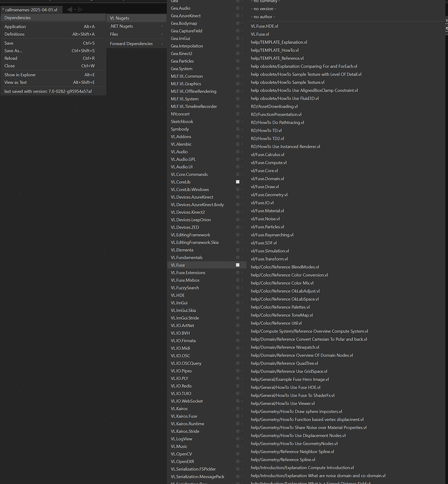Expand the .NET Nugets submenu arrow
Image resolution: width=448 pixels, height=484 pixels.
click(x=162, y=26)
